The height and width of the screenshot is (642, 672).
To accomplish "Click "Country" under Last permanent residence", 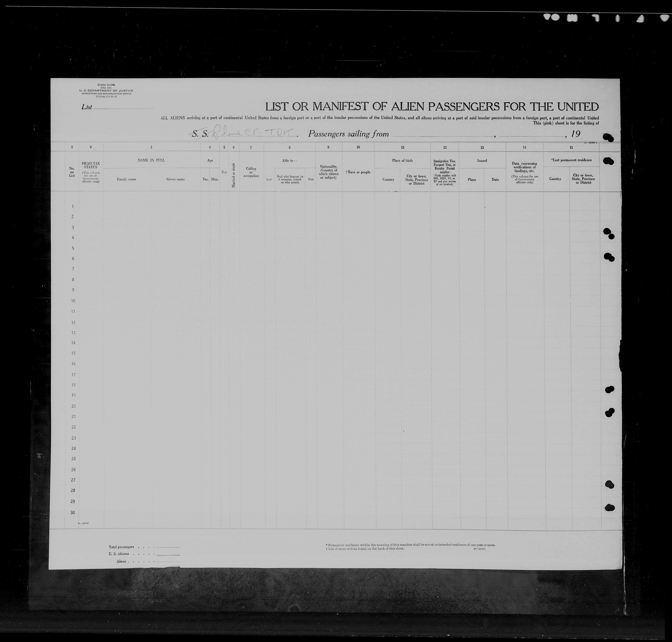I will pos(555,179).
